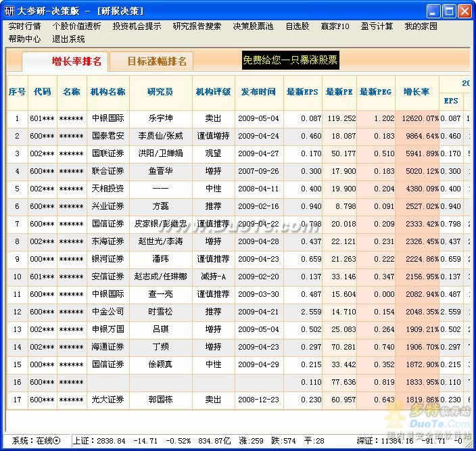Select the 银河证券 institution cell

click(x=108, y=259)
